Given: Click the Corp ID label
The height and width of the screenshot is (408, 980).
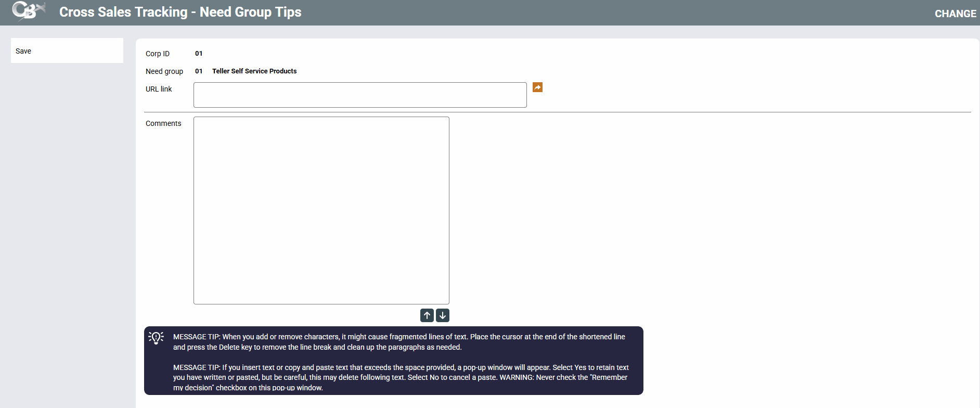Looking at the screenshot, I should pos(158,54).
